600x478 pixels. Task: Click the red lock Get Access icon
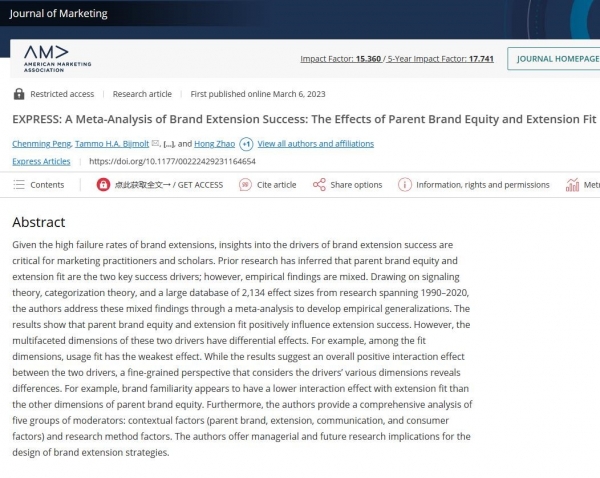coord(103,185)
